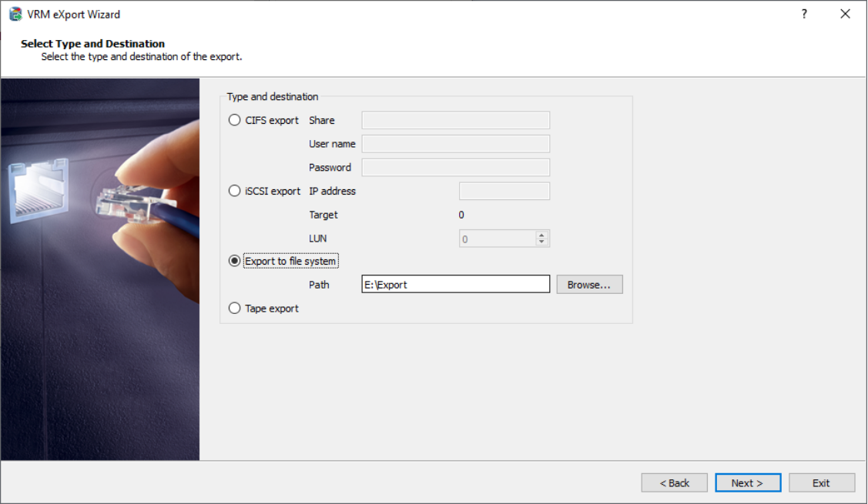The height and width of the screenshot is (504, 868).
Task: Click the export subtitle description text
Action: click(142, 56)
